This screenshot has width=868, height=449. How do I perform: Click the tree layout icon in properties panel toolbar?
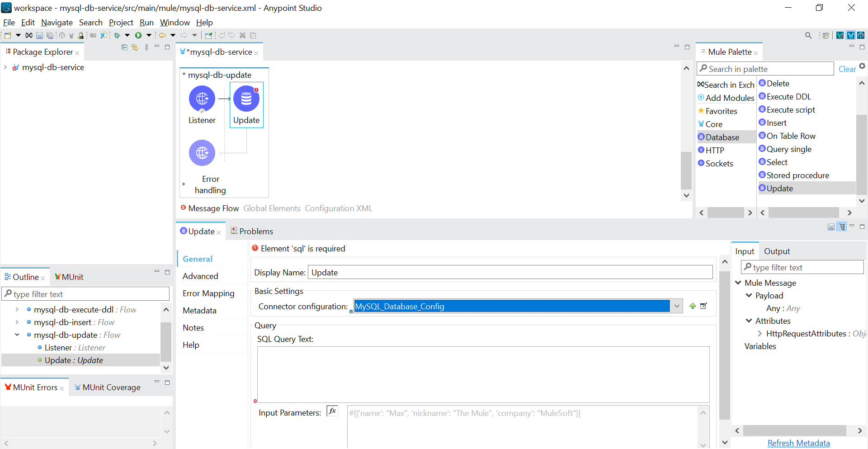point(842,227)
